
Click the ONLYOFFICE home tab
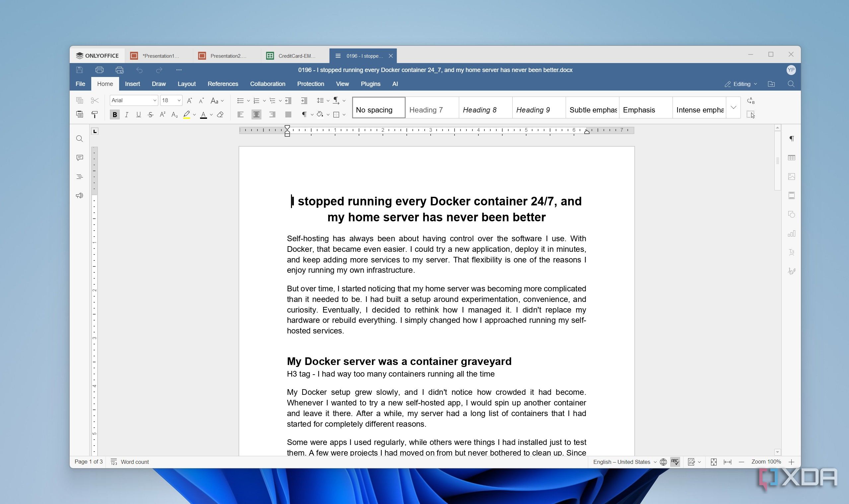pos(97,56)
